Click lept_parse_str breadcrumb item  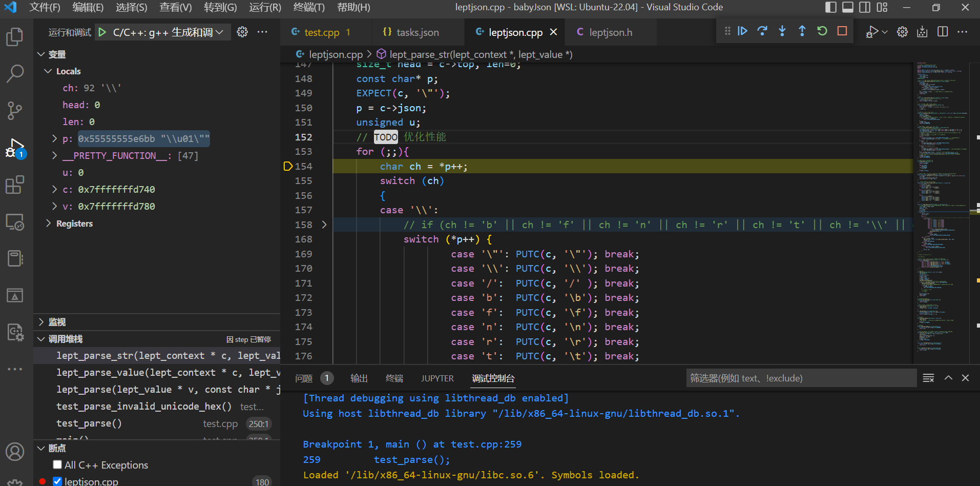click(x=481, y=54)
